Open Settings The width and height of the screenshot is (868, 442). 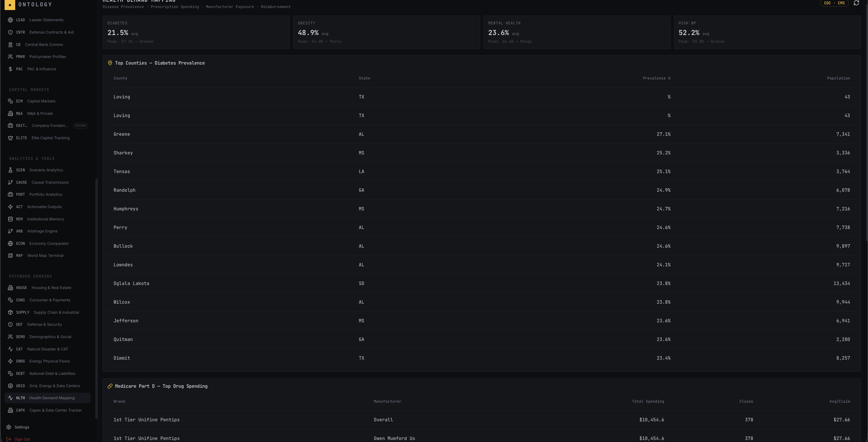pyautogui.click(x=22, y=427)
